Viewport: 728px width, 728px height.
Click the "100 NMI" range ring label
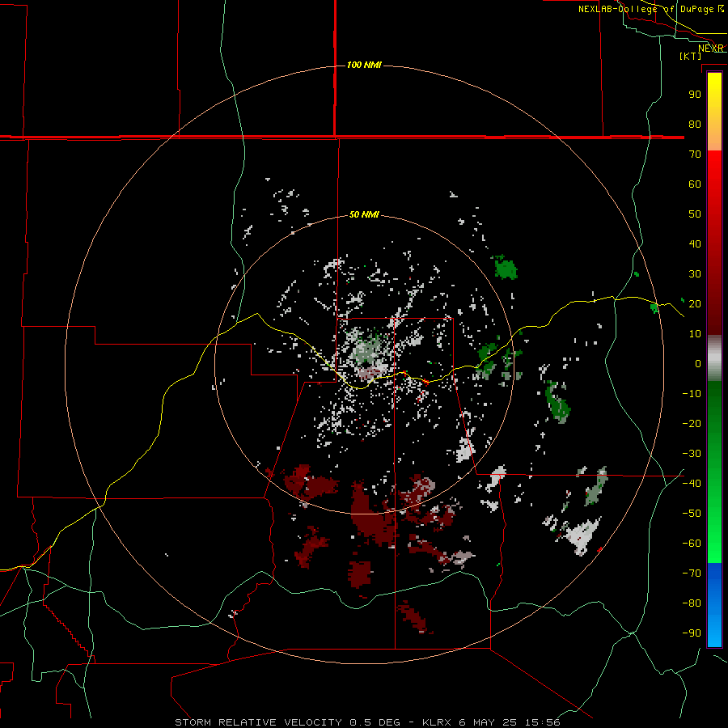[x=364, y=65]
